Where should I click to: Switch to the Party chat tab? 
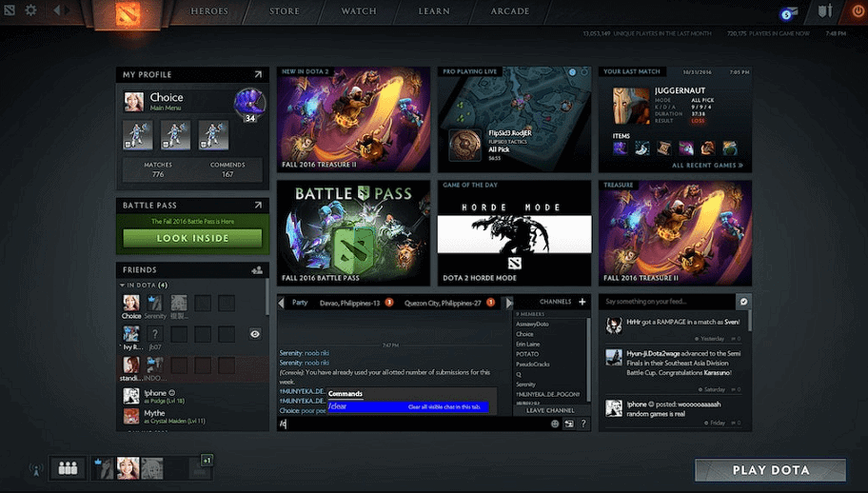[x=300, y=303]
